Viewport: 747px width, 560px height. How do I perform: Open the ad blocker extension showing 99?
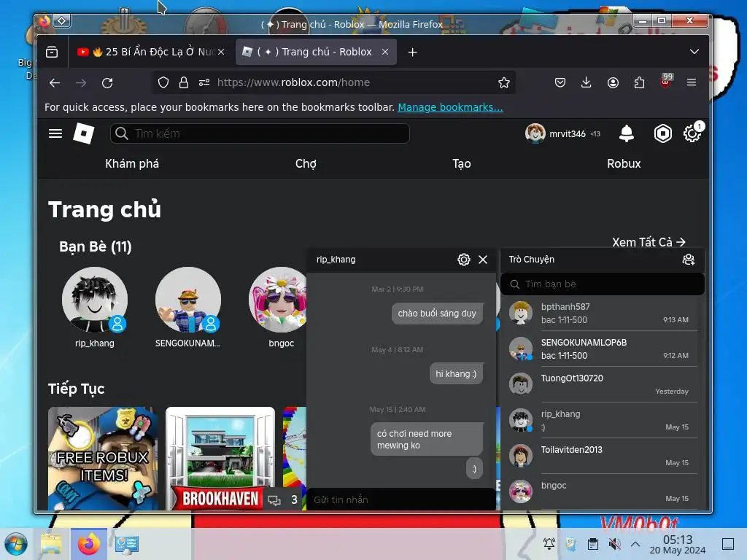(x=666, y=81)
